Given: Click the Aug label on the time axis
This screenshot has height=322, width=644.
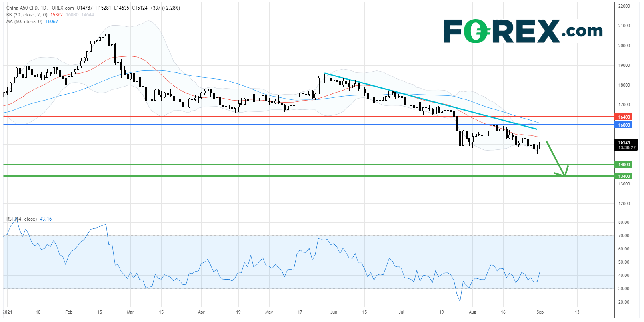Looking at the screenshot, I should point(472,312).
